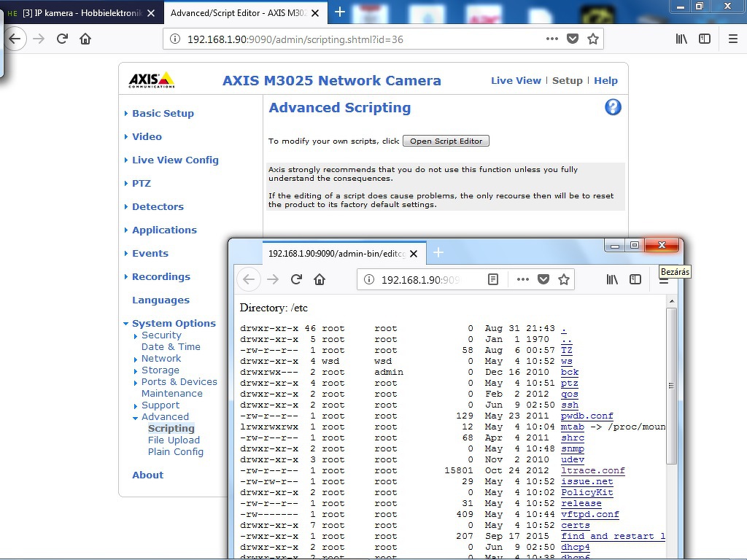Open Live View in camera header
The image size is (747, 560).
[x=516, y=80]
